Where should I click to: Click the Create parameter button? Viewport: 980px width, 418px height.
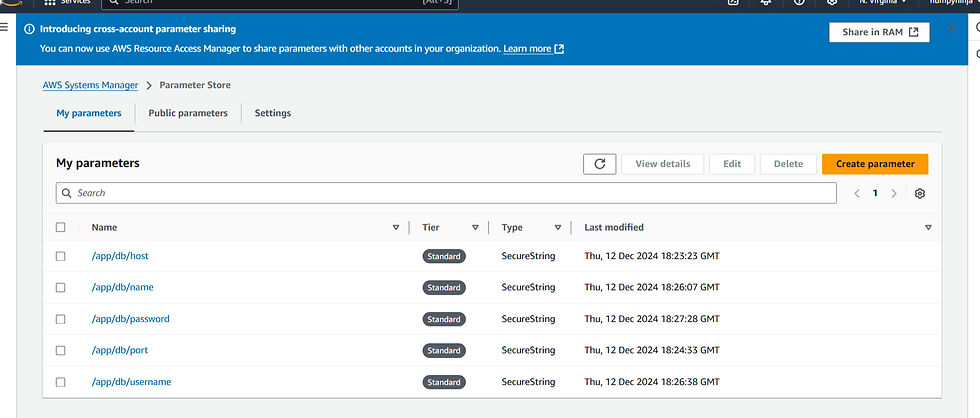(875, 164)
